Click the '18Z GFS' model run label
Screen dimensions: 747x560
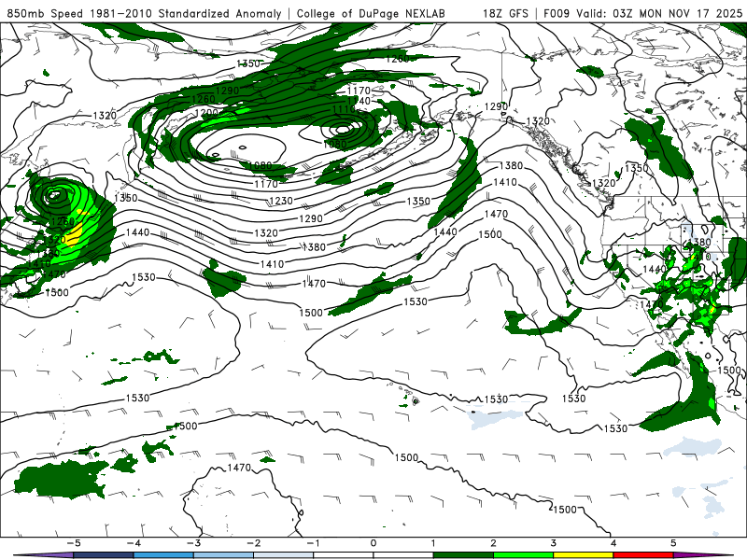pyautogui.click(x=505, y=13)
